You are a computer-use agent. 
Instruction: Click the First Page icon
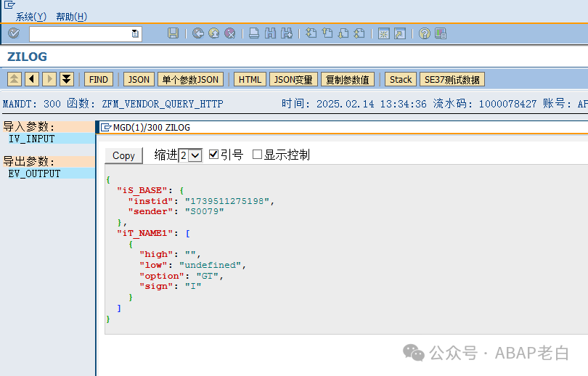tap(311, 33)
